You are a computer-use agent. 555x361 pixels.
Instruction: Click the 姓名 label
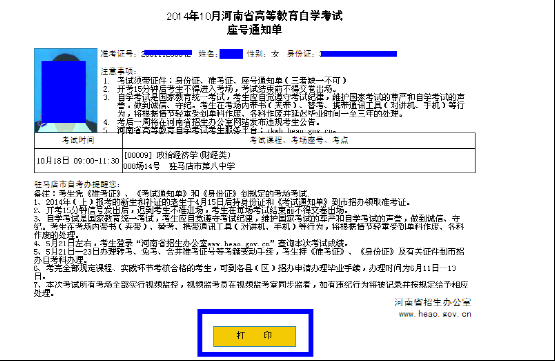tap(208, 54)
